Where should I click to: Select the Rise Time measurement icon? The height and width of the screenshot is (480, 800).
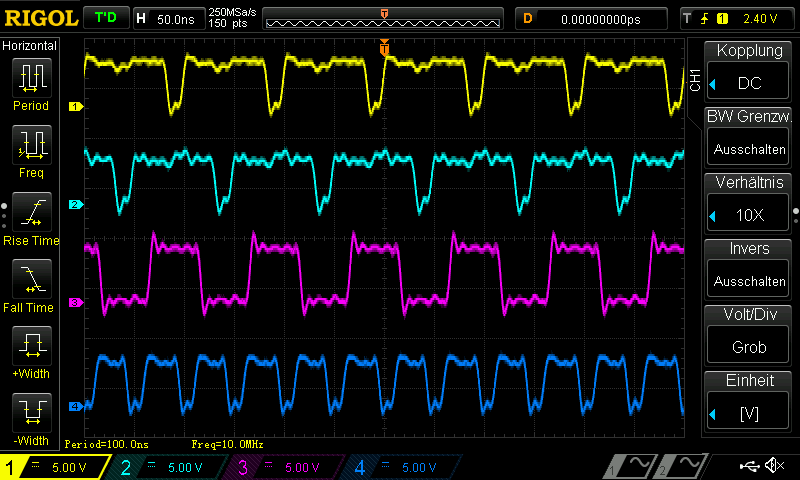click(30, 213)
